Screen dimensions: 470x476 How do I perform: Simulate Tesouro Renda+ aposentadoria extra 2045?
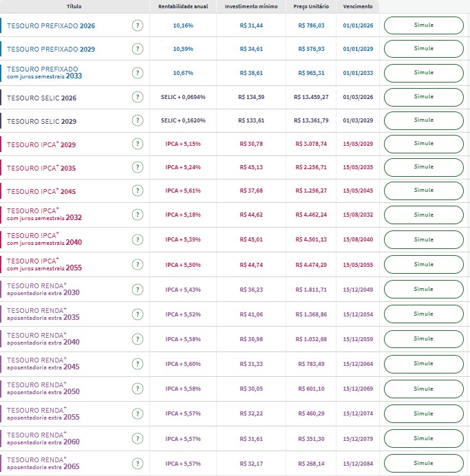click(x=423, y=364)
